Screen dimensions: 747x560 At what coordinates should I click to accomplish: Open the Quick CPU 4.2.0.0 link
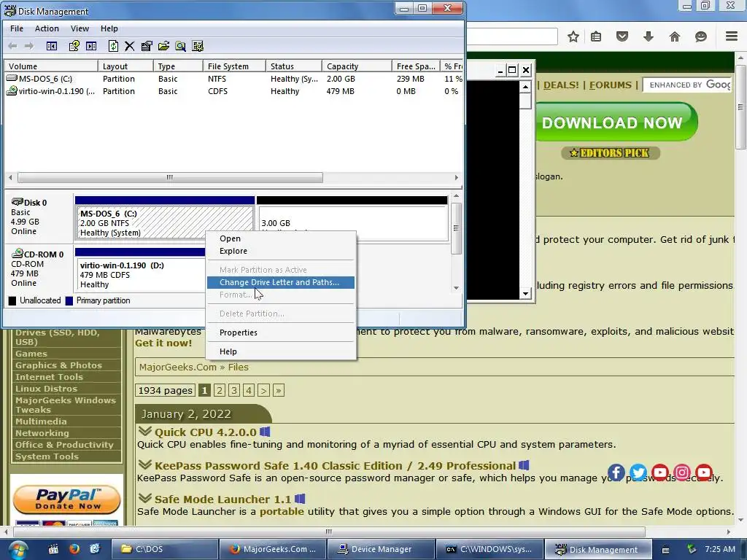point(205,432)
